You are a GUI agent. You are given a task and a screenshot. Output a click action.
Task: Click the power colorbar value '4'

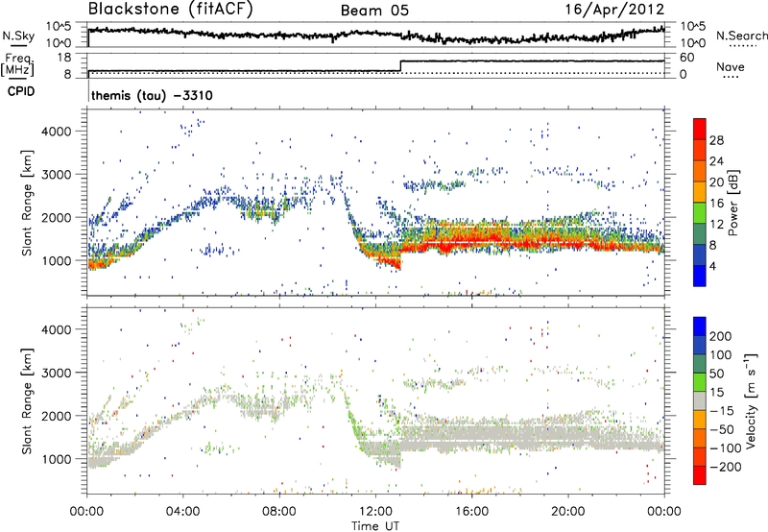[712, 266]
